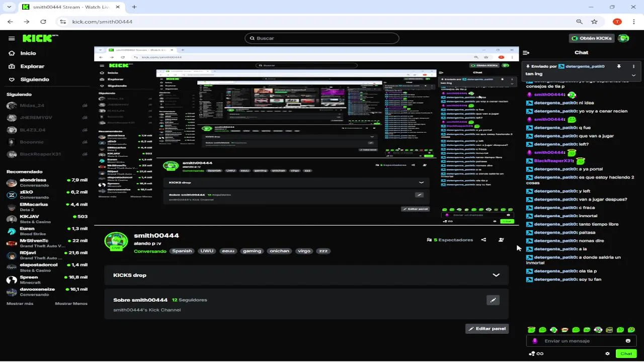
Task: Click the Explorar compass icon
Action: 12,66
